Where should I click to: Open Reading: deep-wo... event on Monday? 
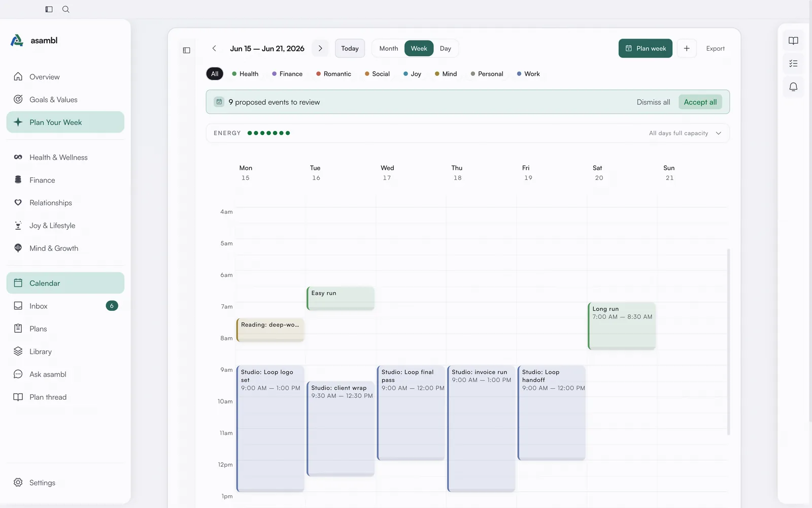[270, 330]
